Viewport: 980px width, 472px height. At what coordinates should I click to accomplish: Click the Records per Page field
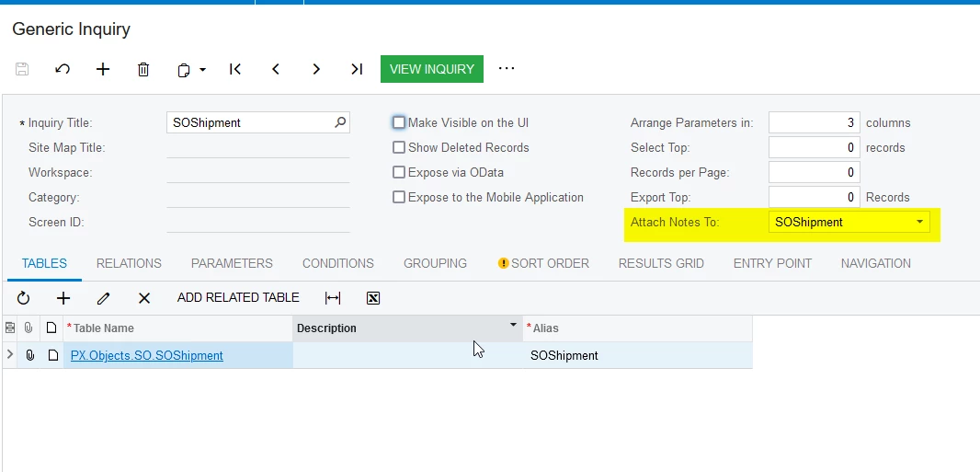(815, 173)
